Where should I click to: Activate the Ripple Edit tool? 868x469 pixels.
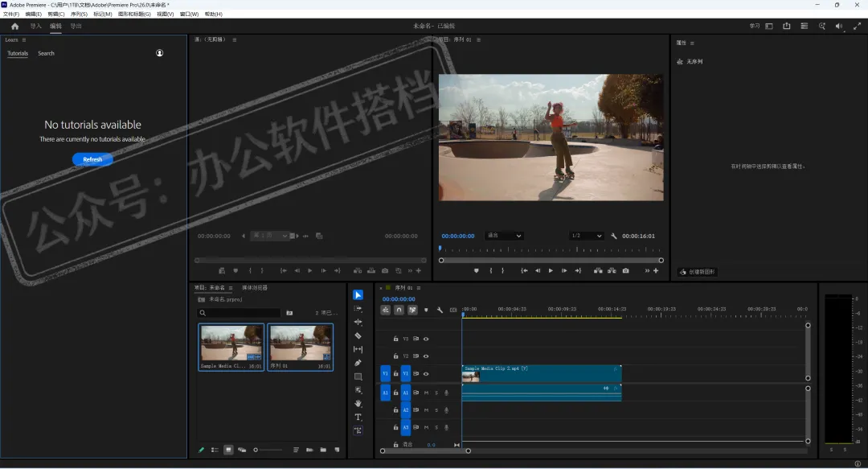click(358, 322)
